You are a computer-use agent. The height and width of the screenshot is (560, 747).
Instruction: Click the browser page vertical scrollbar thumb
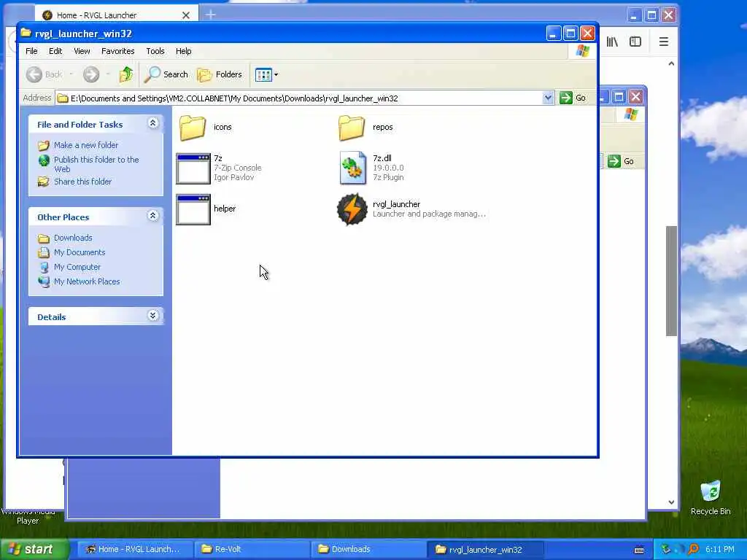click(671, 281)
